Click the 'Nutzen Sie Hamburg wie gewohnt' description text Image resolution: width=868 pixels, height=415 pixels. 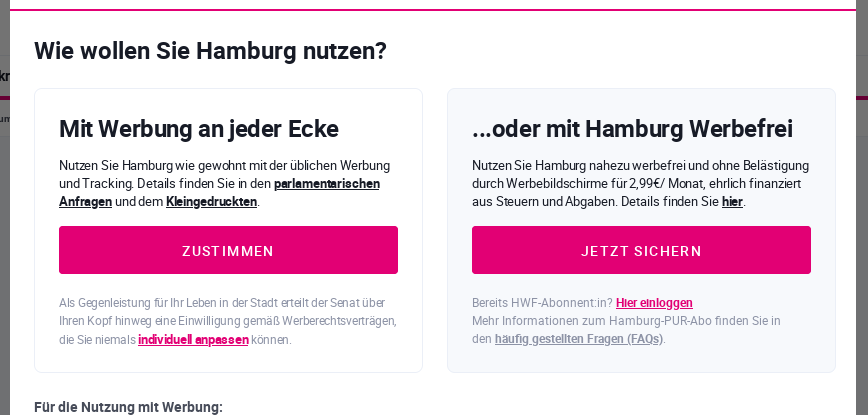225,183
